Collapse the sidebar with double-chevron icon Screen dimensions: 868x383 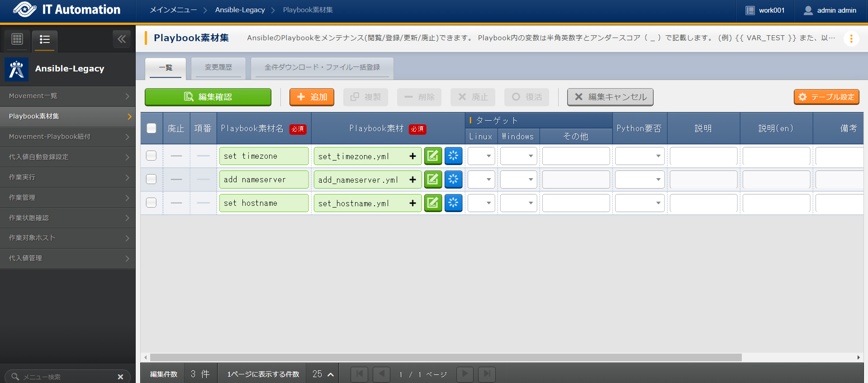point(122,39)
